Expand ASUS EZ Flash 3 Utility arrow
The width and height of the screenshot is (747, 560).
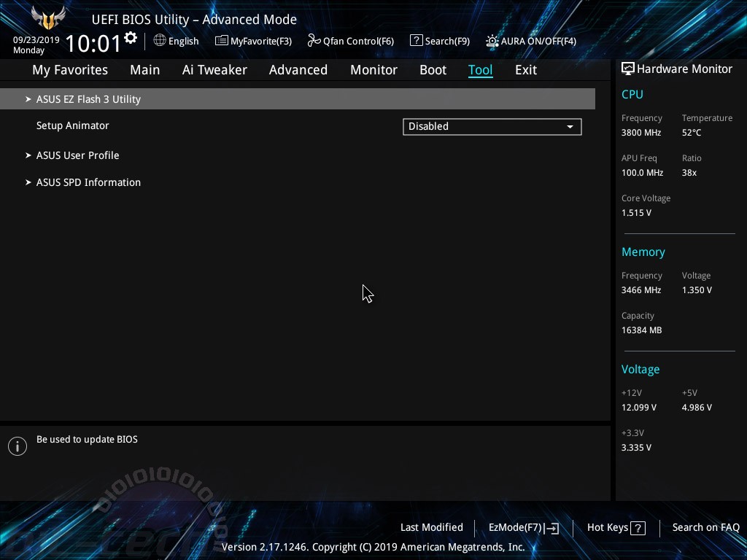pos(28,99)
